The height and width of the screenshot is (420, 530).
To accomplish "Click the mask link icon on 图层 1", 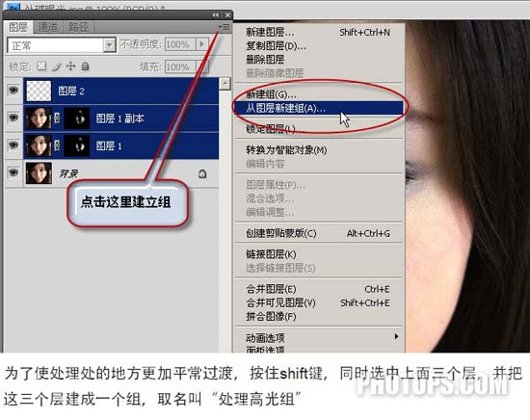I will [x=57, y=145].
